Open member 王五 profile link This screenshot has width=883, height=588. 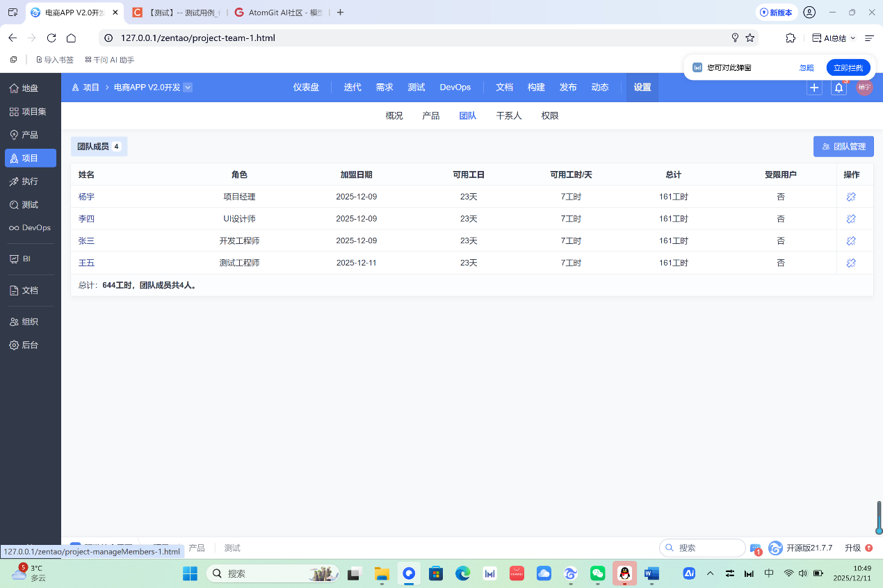(86, 263)
